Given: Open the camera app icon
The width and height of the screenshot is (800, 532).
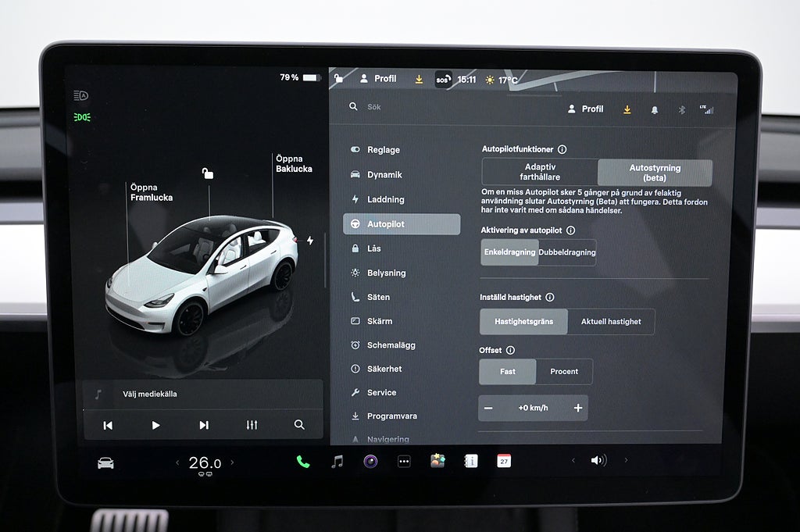Looking at the screenshot, I should tap(370, 462).
